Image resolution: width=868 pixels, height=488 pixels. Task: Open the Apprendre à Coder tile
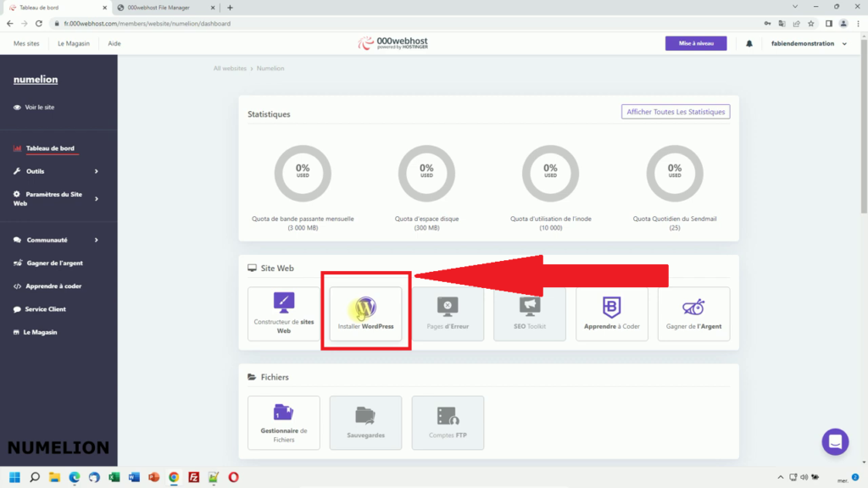[612, 313]
